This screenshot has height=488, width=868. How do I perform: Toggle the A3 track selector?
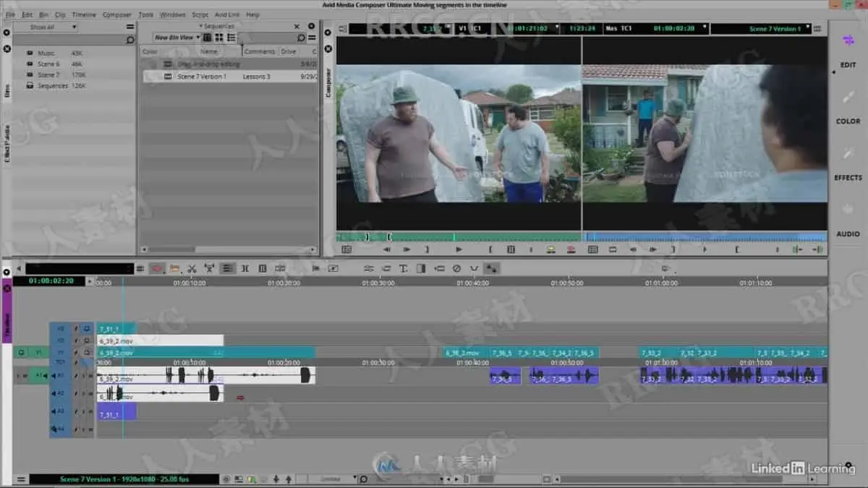point(61,411)
